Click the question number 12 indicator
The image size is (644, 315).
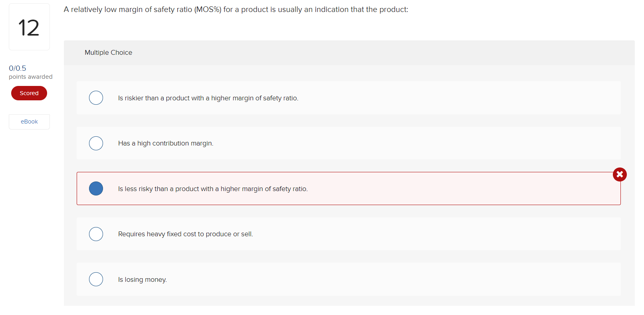pos(29,26)
